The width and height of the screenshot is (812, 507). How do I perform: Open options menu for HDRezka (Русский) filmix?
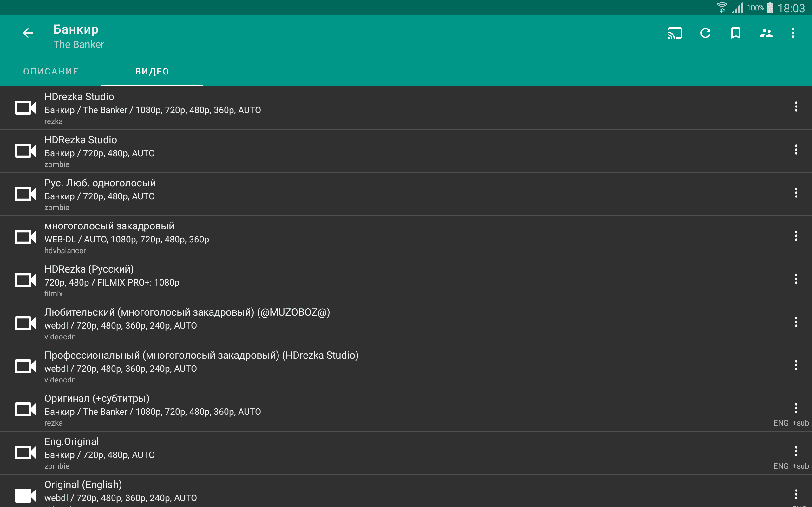796,279
